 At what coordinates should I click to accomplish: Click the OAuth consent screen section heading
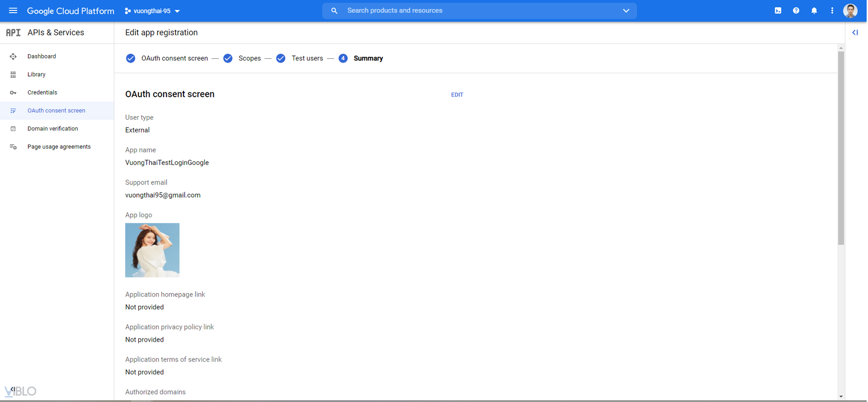click(x=170, y=95)
